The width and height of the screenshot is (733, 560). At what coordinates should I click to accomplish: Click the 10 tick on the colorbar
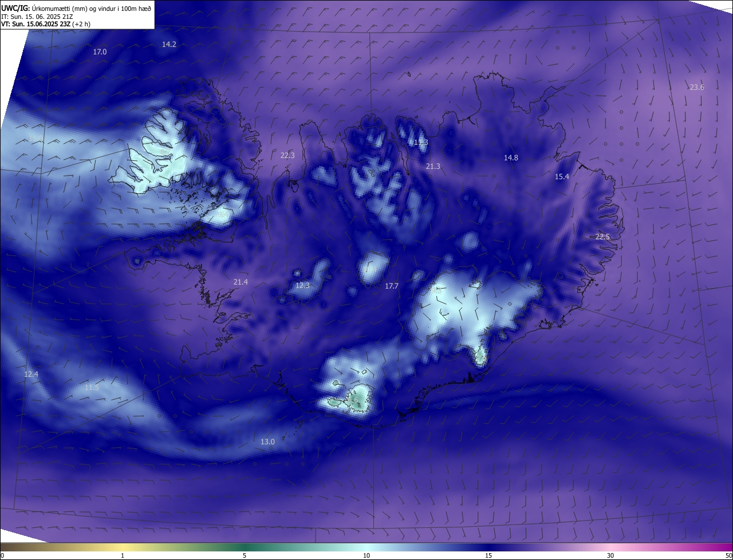pos(366,555)
